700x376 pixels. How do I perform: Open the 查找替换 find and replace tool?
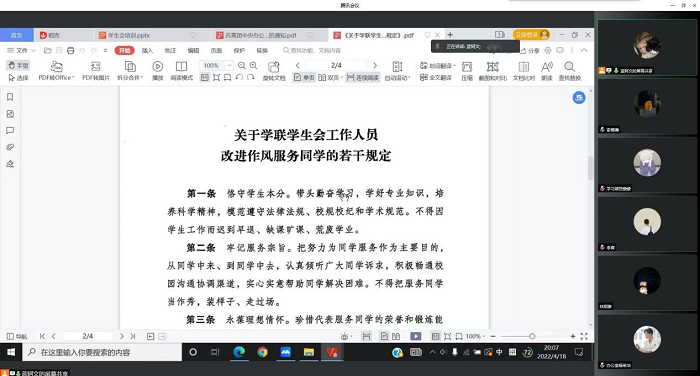point(570,71)
